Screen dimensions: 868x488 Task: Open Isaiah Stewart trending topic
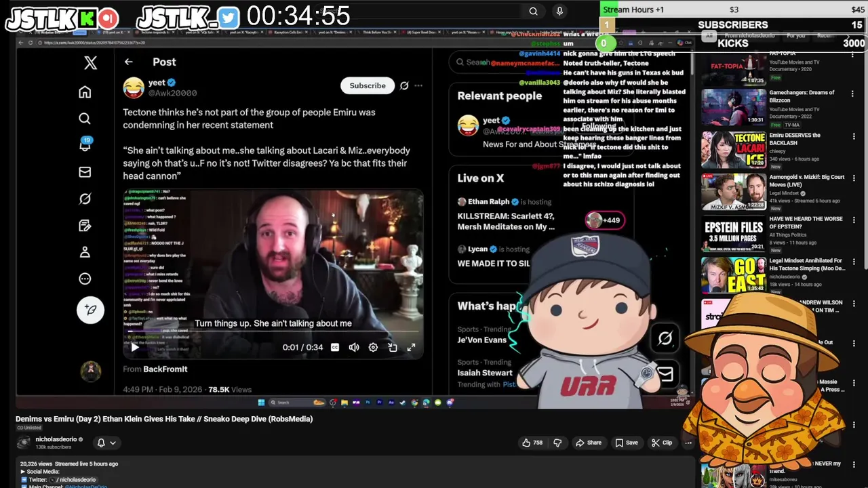pyautogui.click(x=485, y=372)
